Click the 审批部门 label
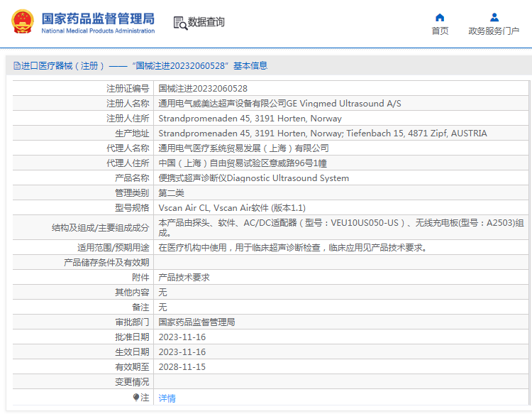This screenshot has width=532, height=414. [132, 322]
